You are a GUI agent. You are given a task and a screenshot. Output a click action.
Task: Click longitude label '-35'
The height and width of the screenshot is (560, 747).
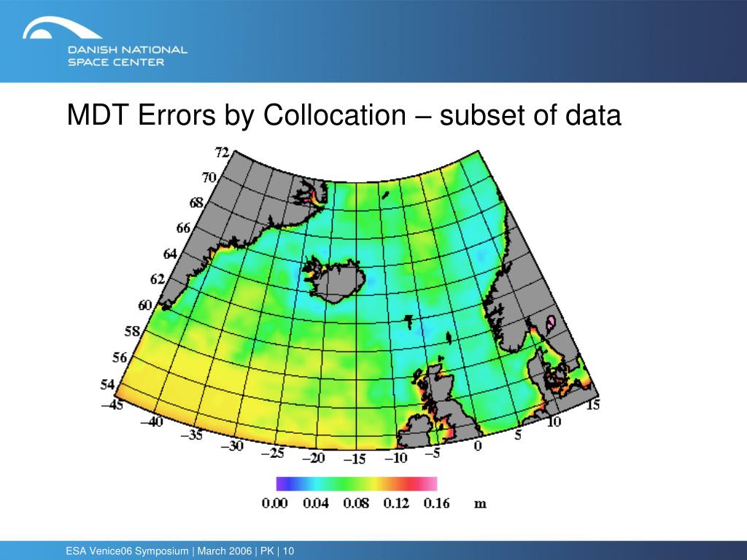(x=192, y=435)
